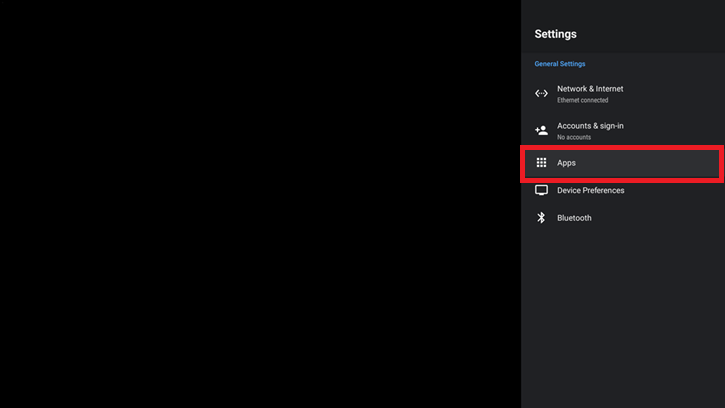The height and width of the screenshot is (408, 725).
Task: Click the "No accounts" status text
Action: pyautogui.click(x=574, y=137)
